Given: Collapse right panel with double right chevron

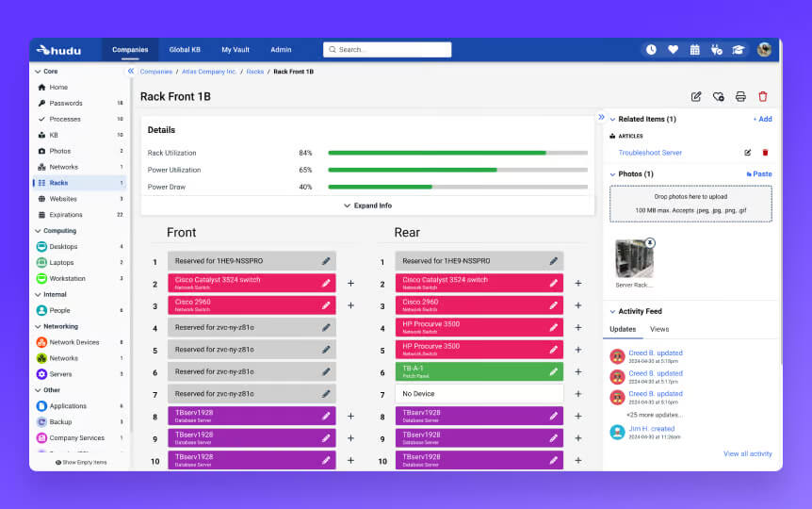Looking at the screenshot, I should click(x=601, y=117).
